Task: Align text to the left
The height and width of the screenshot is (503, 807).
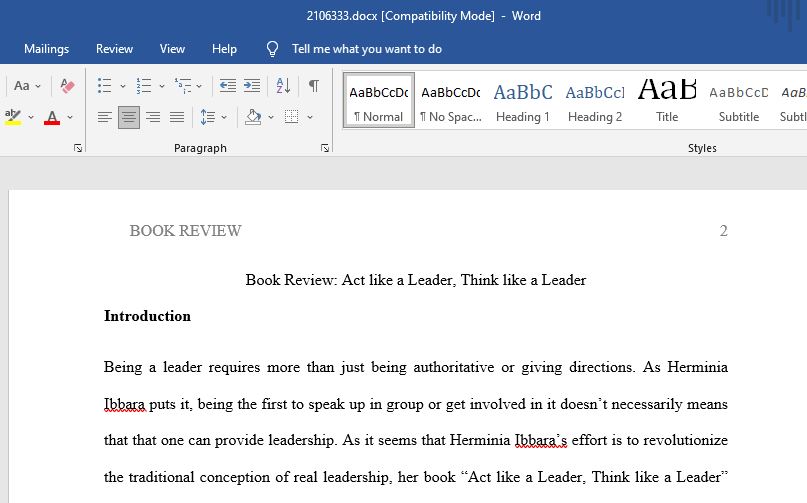Action: pos(104,117)
